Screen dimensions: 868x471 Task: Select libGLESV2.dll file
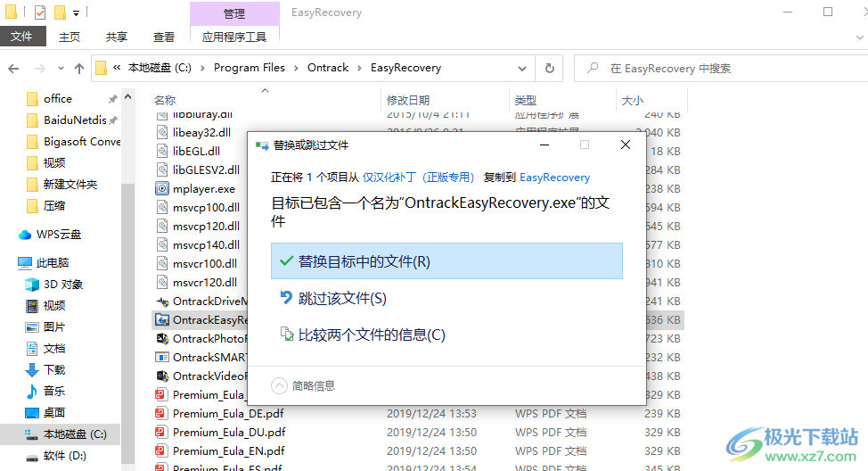pyautogui.click(x=206, y=169)
